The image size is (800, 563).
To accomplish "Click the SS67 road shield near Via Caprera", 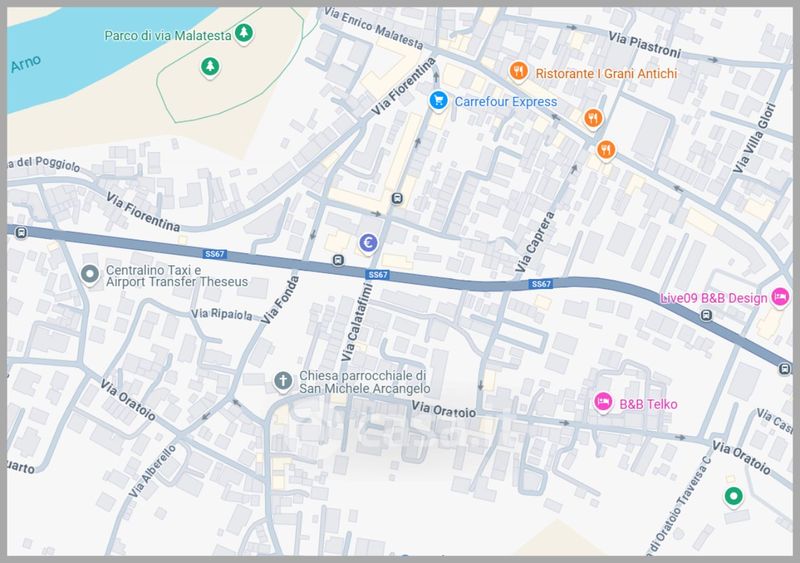I will click(x=541, y=284).
